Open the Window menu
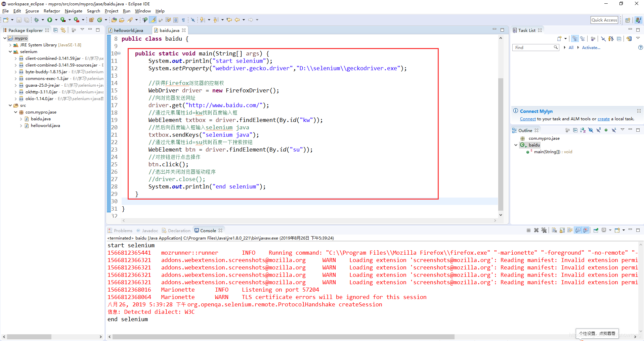 (x=143, y=11)
